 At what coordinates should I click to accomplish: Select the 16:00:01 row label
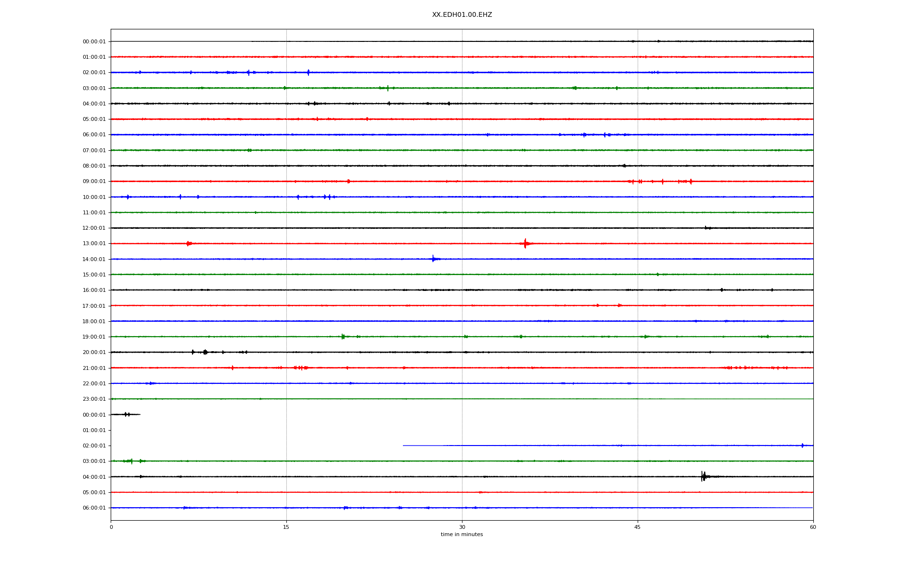pyautogui.click(x=94, y=290)
